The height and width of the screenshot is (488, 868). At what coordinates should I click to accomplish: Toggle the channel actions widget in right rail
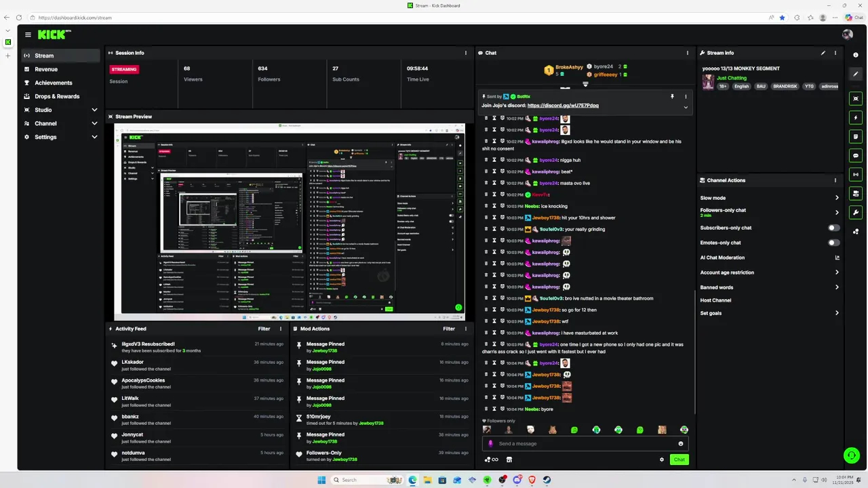[x=856, y=193]
